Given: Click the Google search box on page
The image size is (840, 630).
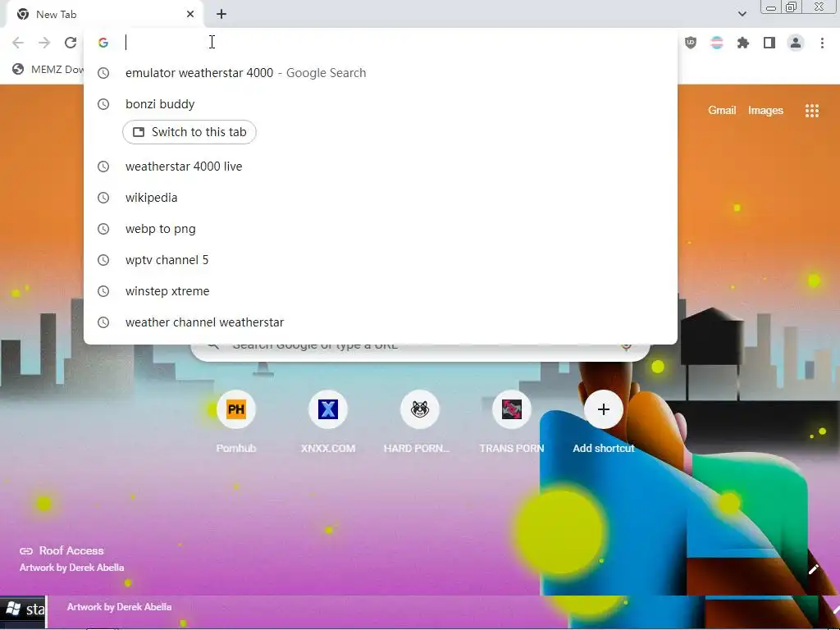Looking at the screenshot, I should [420, 351].
